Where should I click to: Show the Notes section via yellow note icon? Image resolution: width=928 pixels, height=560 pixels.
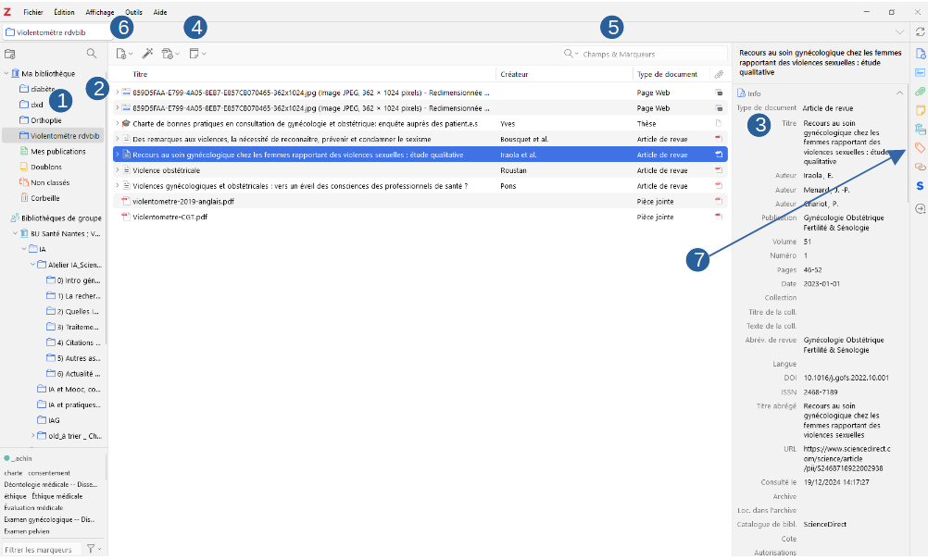point(920,110)
